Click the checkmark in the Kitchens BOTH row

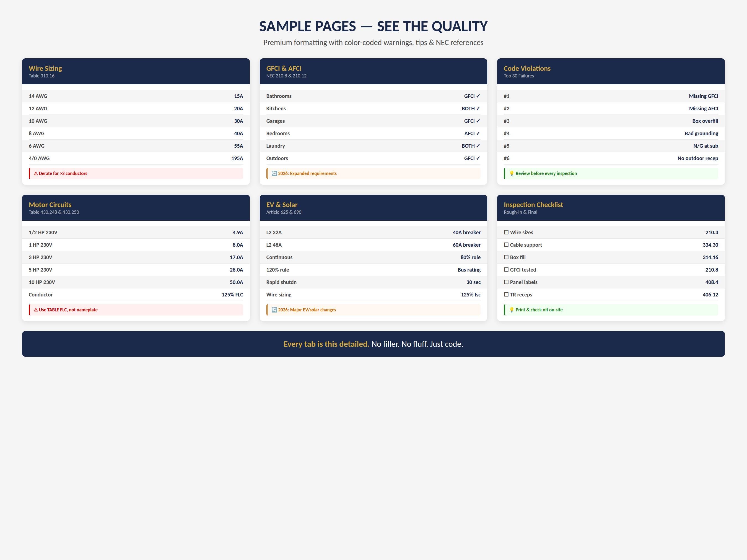coord(478,109)
